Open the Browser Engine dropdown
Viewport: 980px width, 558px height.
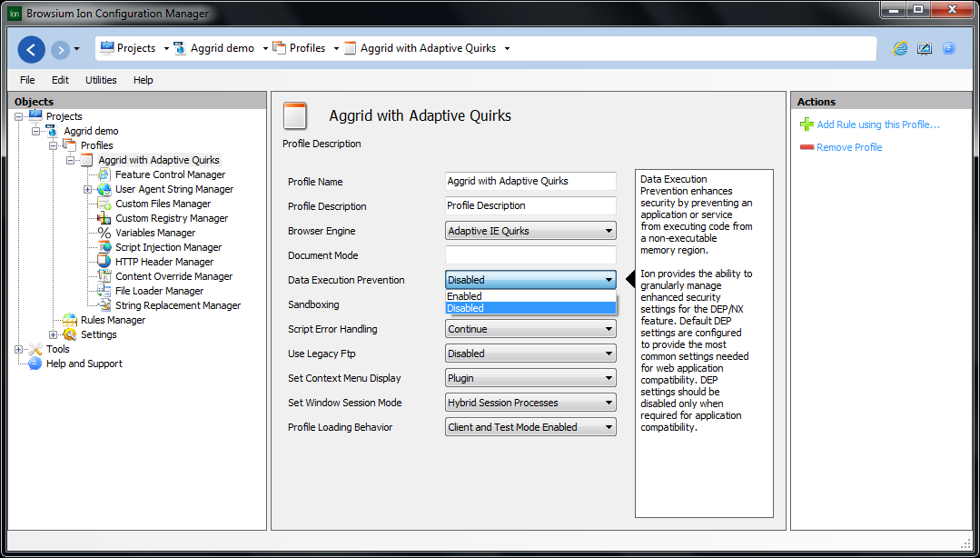coord(530,231)
